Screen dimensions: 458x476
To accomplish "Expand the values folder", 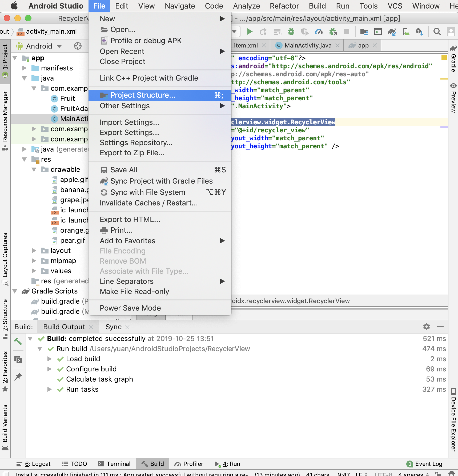I will 34,271.
